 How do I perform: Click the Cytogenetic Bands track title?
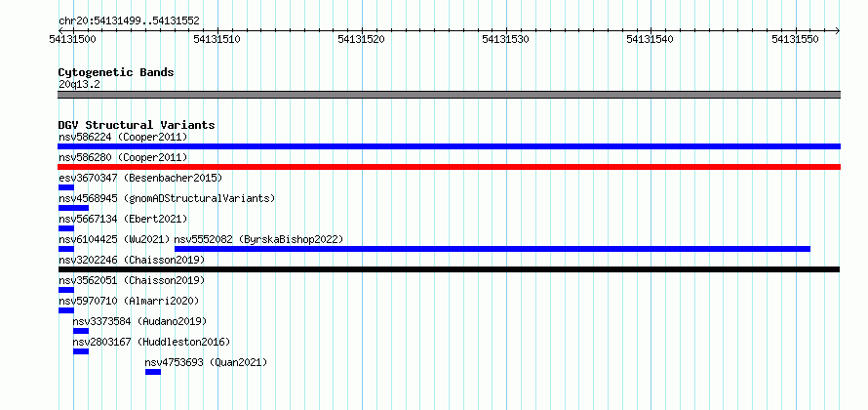tap(116, 72)
